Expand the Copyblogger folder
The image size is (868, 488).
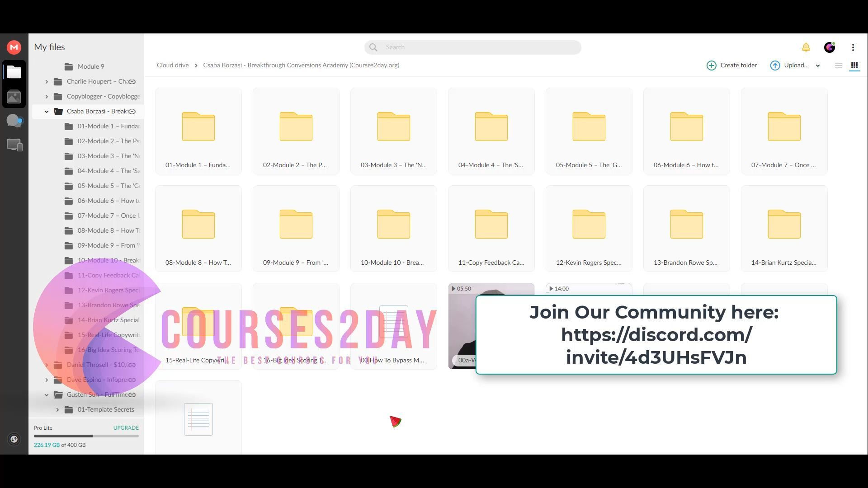pyautogui.click(x=47, y=97)
